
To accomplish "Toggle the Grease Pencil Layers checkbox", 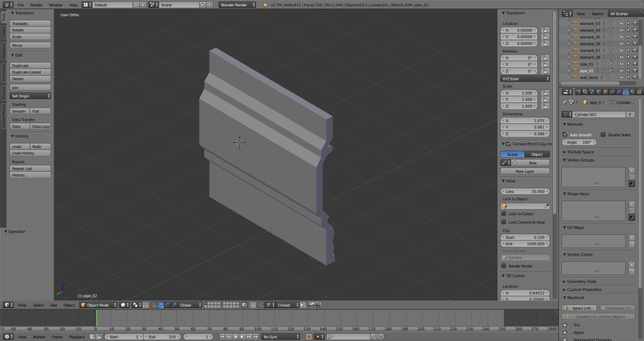I will [509, 144].
